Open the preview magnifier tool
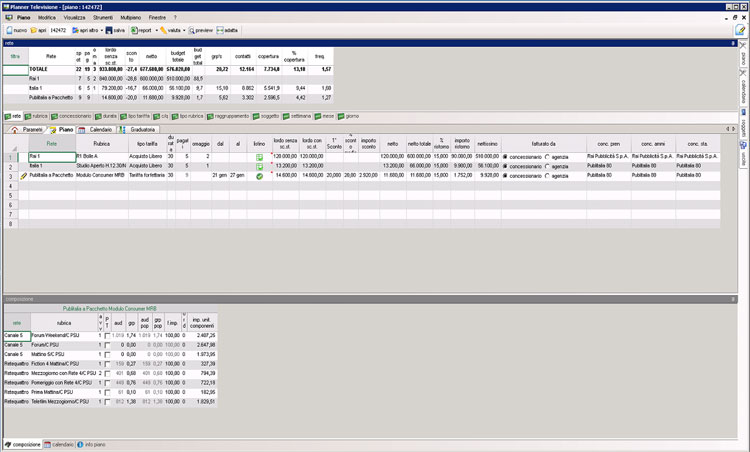750x452 pixels. point(196,31)
